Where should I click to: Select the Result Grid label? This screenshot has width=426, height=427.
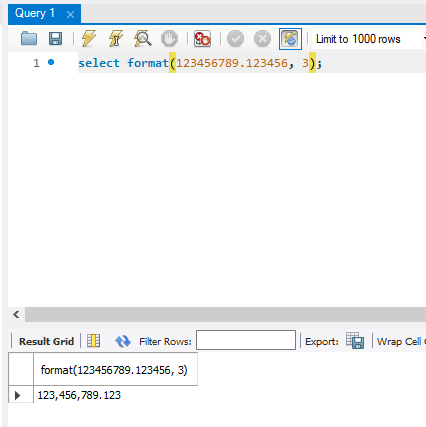(46, 341)
